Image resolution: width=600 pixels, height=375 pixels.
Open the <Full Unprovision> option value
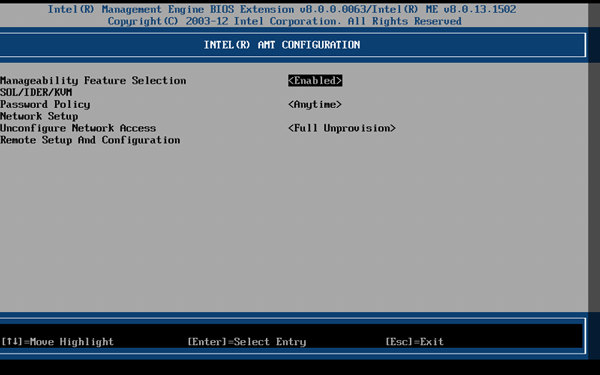click(342, 128)
